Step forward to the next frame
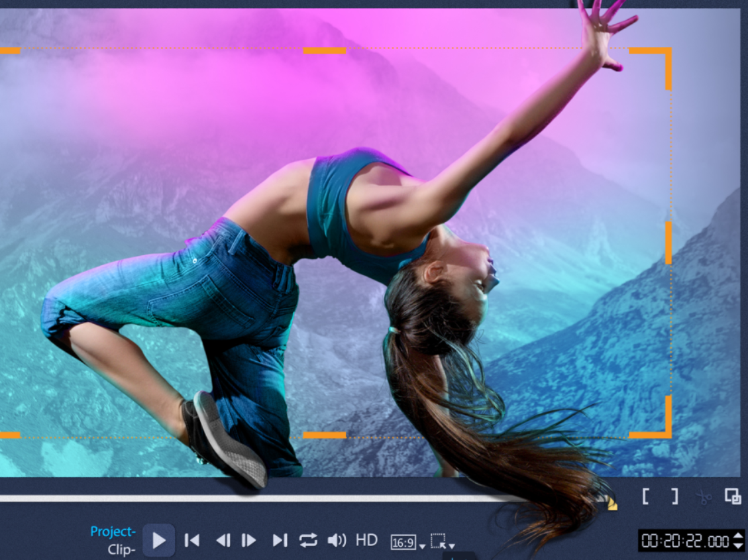This screenshot has width=748, height=560. point(248,540)
